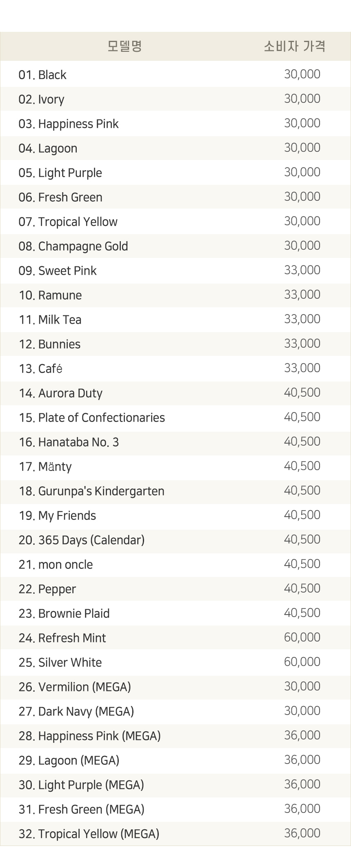Click 15. Plate of Confectionaries
351x868 pixels.
pos(92,417)
